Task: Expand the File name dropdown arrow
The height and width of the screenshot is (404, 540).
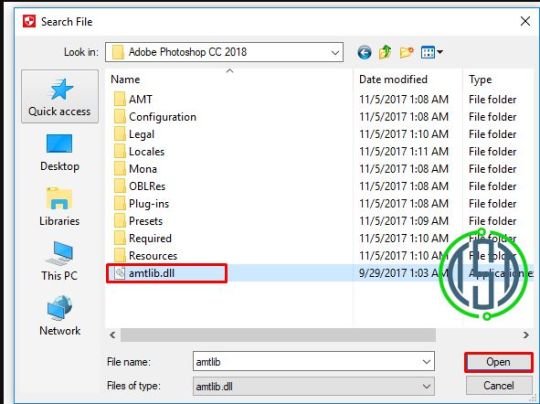Action: [426, 362]
